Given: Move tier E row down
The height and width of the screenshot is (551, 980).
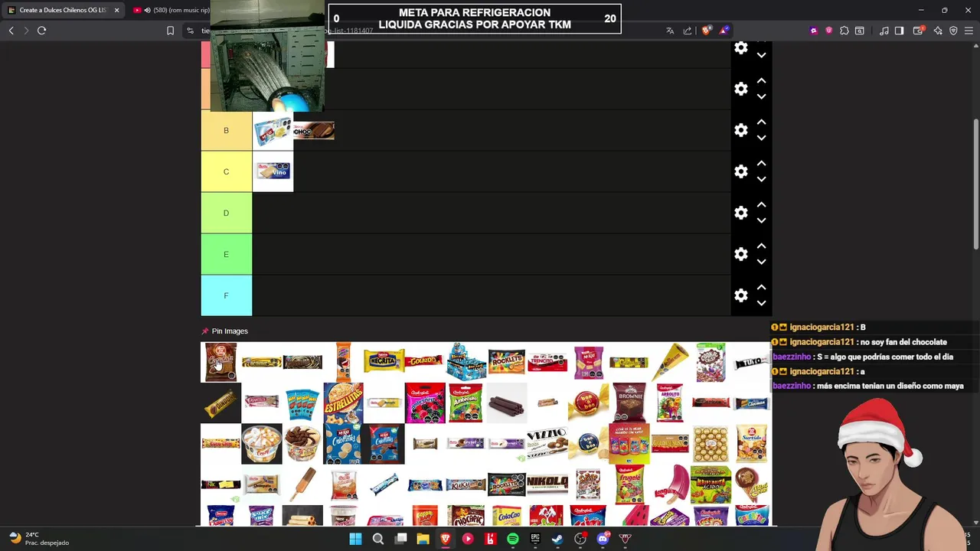Looking at the screenshot, I should 761,262.
